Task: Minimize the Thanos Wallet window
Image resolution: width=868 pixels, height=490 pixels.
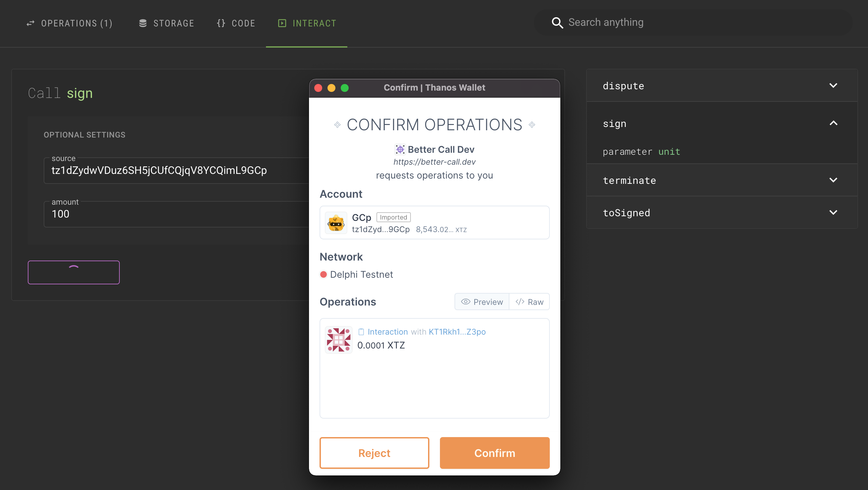Action: [x=331, y=88]
